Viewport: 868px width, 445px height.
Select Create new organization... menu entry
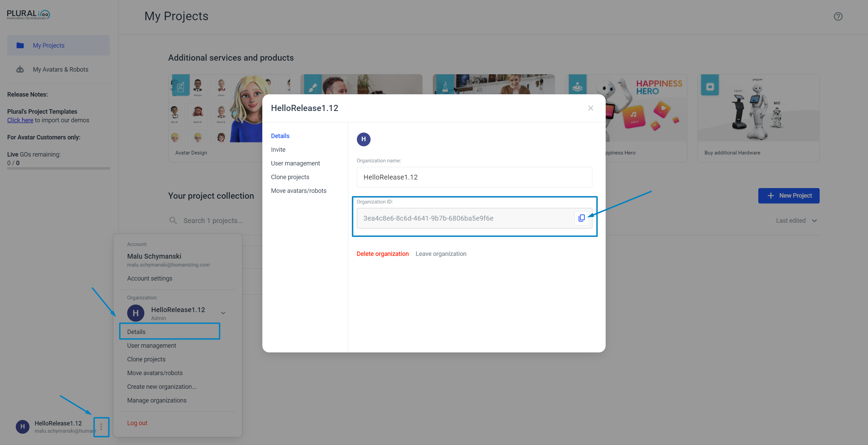point(162,387)
